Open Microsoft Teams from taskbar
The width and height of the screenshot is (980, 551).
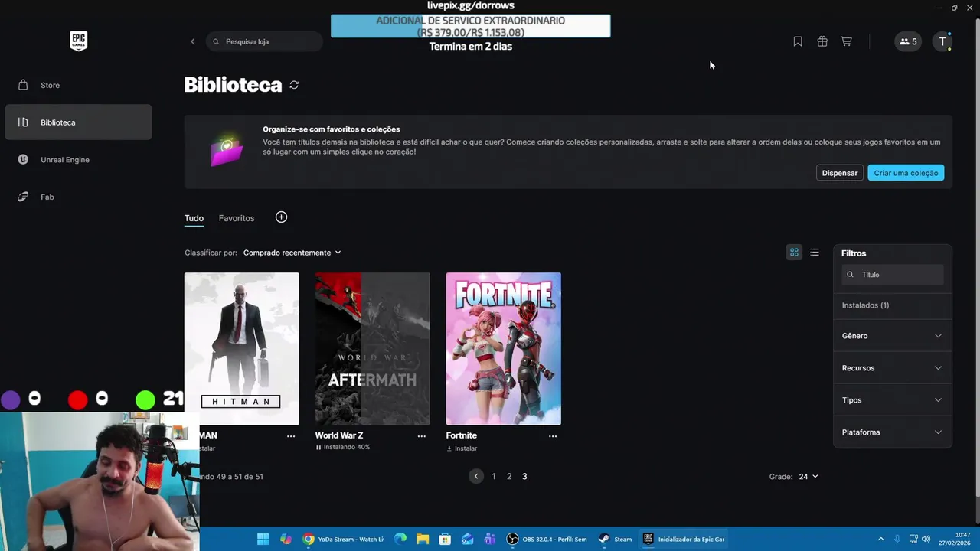490,539
